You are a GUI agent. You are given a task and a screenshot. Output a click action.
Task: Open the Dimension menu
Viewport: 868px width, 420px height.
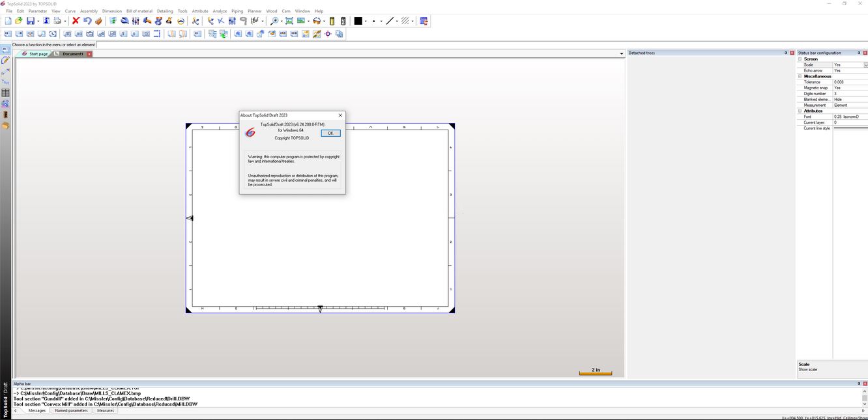click(111, 11)
